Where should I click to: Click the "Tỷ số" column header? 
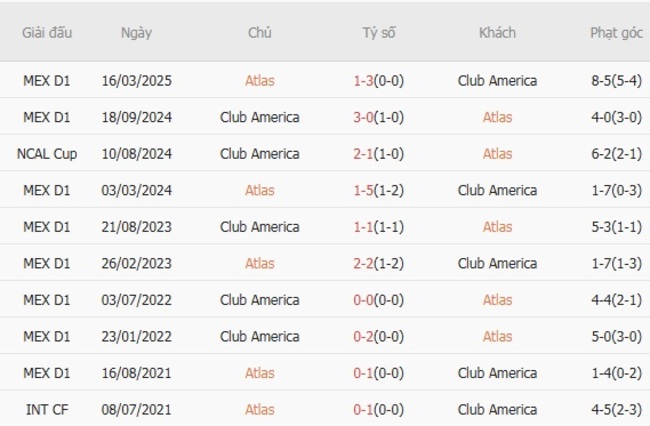pyautogui.click(x=379, y=33)
